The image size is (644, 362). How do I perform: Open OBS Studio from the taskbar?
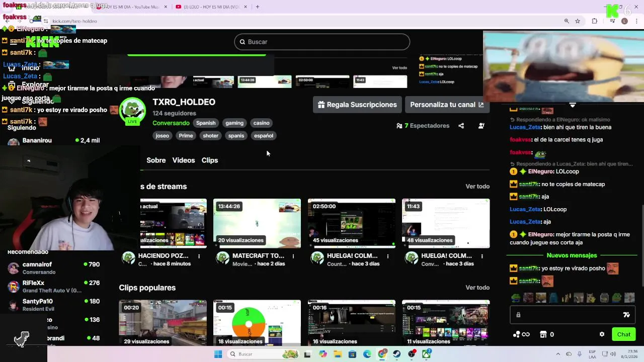412,354
